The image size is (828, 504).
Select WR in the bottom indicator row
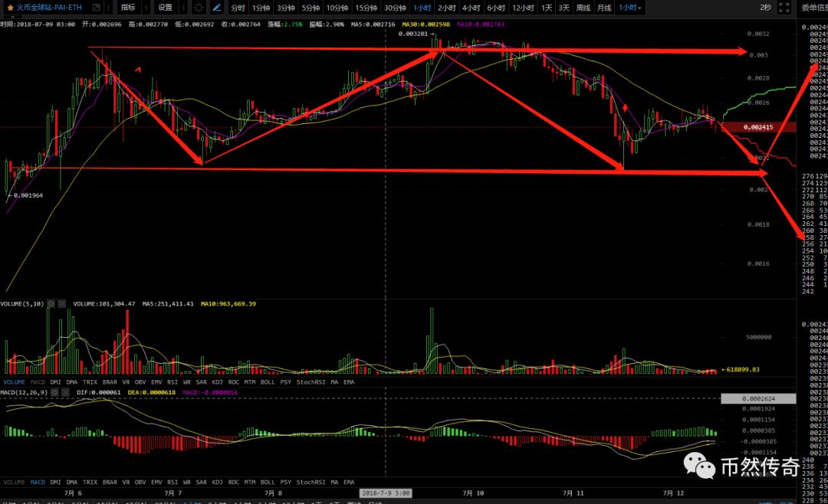(x=186, y=483)
